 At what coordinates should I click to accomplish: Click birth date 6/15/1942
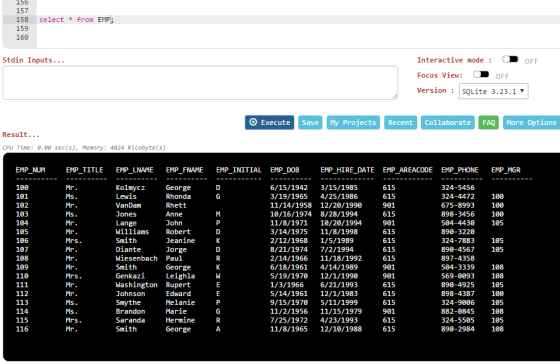point(289,188)
